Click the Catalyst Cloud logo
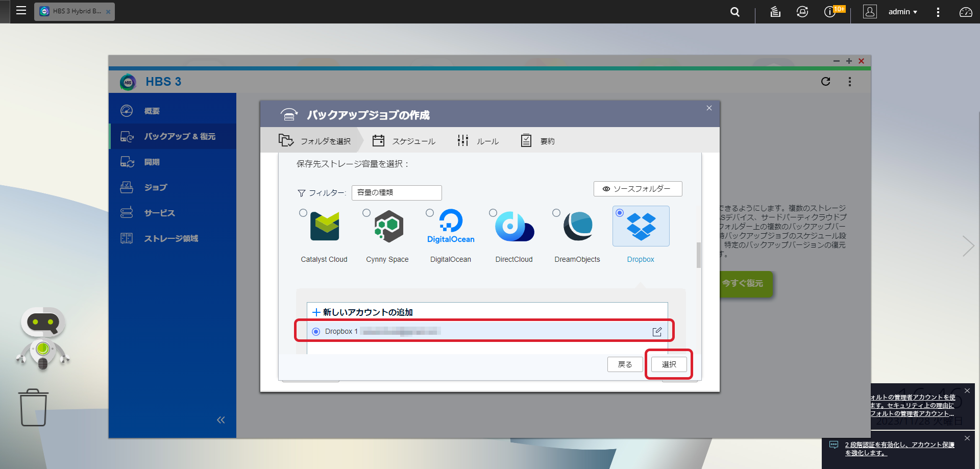 tap(325, 226)
